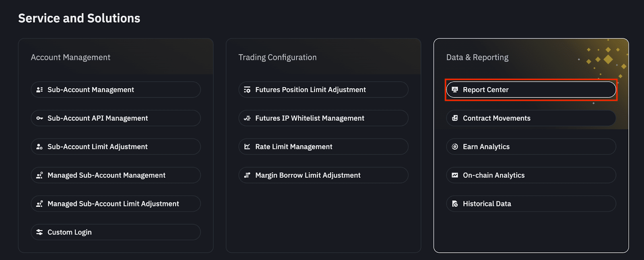Click the Rate Limit Management chart icon
This screenshot has height=260, width=644.
pyautogui.click(x=247, y=147)
